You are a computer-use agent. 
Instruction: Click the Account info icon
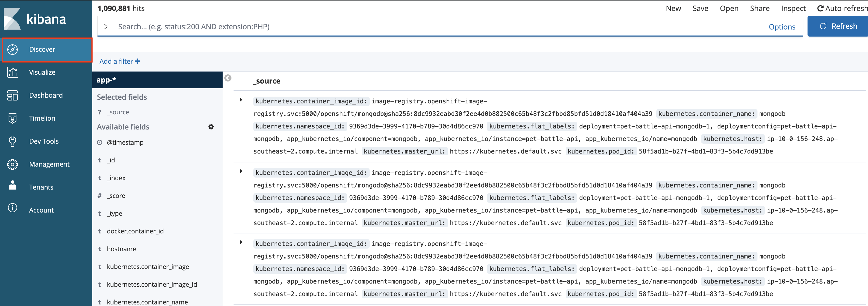point(13,208)
